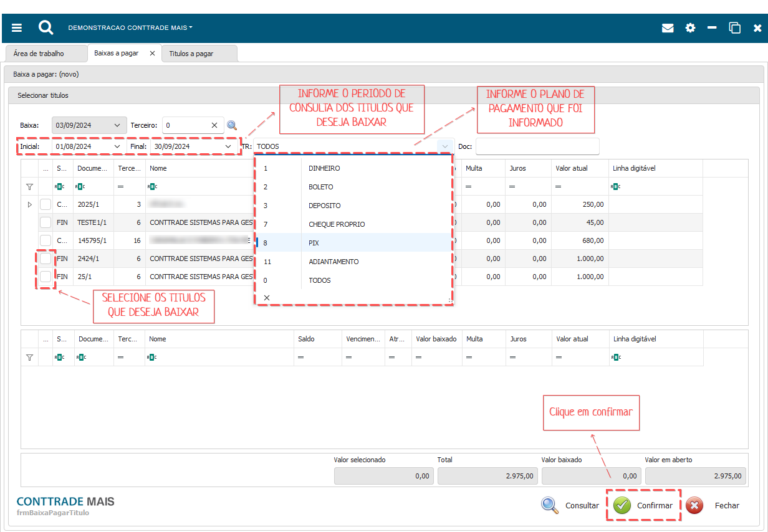Viewport: 768px width, 532px height.
Task: Switch to Área de trabalho tab
Action: click(46, 54)
